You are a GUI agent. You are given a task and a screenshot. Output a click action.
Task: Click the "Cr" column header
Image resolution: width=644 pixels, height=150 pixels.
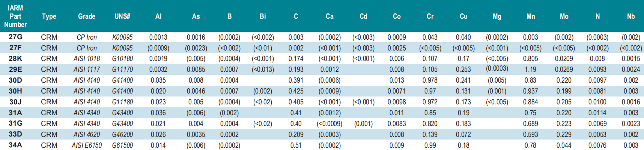tap(430, 16)
